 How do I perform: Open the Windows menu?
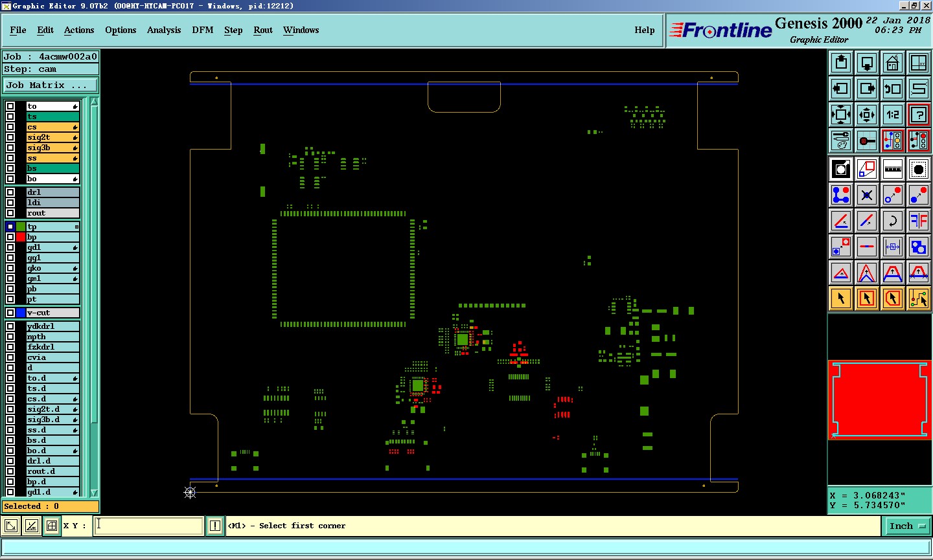tap(301, 30)
